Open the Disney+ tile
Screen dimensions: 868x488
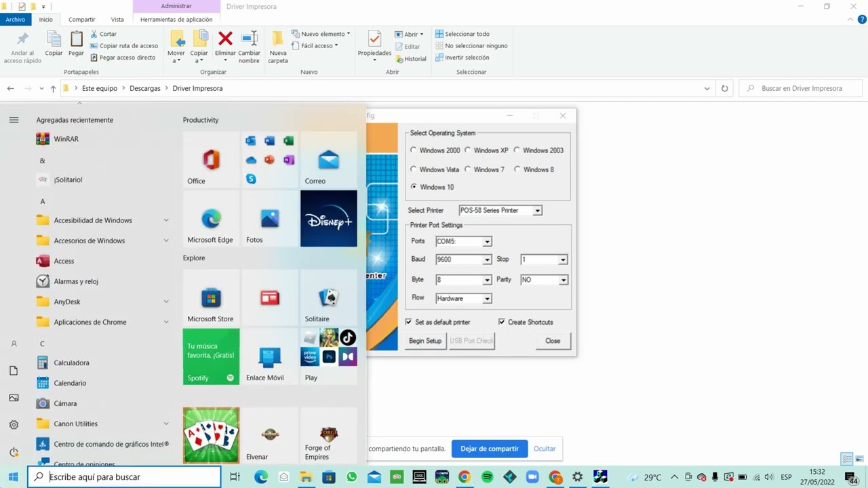[x=328, y=218]
